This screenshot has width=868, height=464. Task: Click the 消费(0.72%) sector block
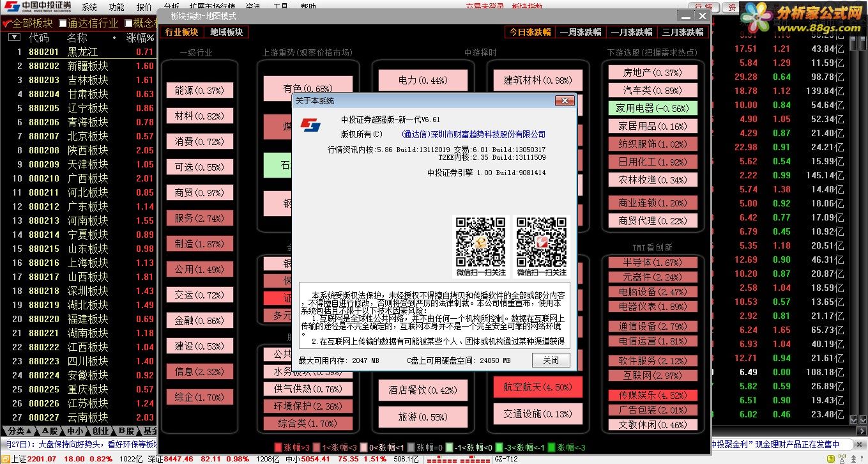199,142
